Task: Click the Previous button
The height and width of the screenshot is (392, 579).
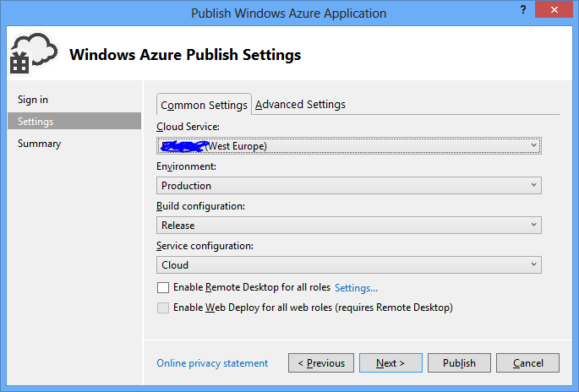Action: pos(321,363)
